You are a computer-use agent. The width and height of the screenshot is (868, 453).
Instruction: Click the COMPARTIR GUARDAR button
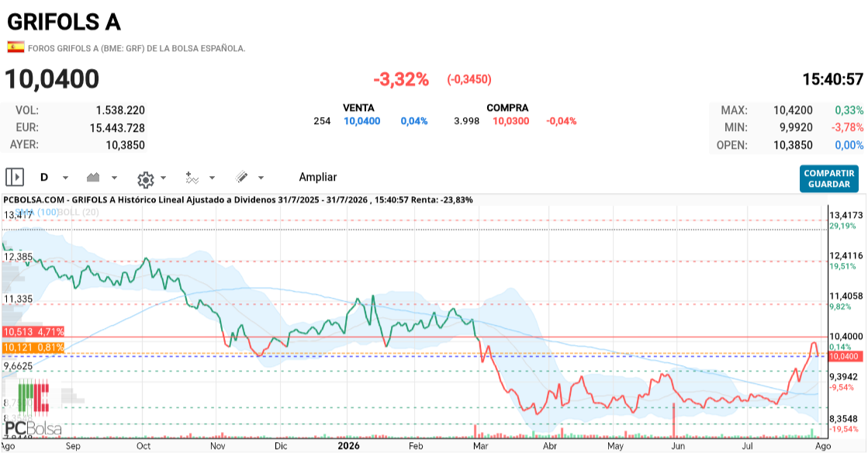[828, 179]
